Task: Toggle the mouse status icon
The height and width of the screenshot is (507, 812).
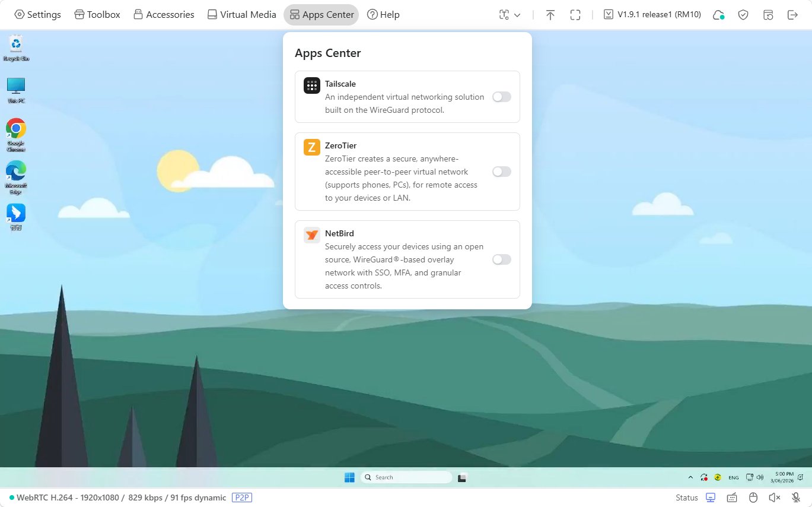Action: tap(753, 498)
